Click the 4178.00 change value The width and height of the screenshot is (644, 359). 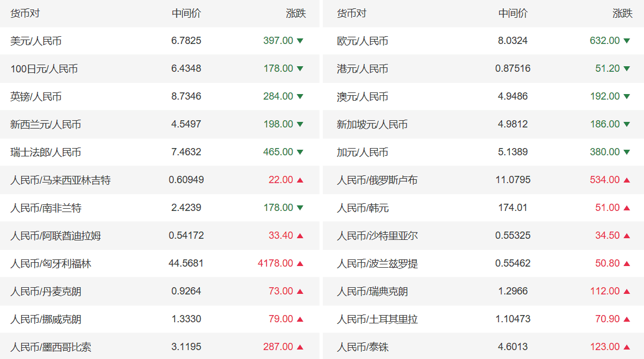[x=275, y=263]
